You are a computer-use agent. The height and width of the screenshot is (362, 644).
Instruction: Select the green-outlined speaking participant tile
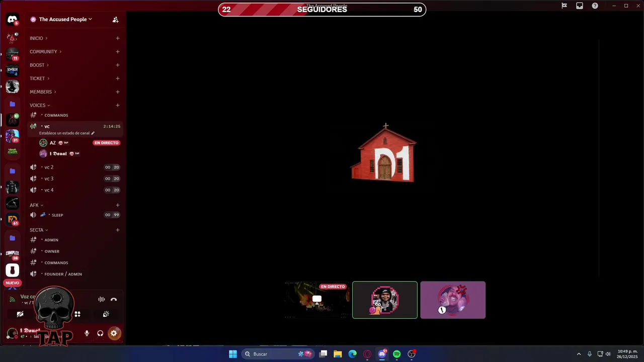(385, 300)
